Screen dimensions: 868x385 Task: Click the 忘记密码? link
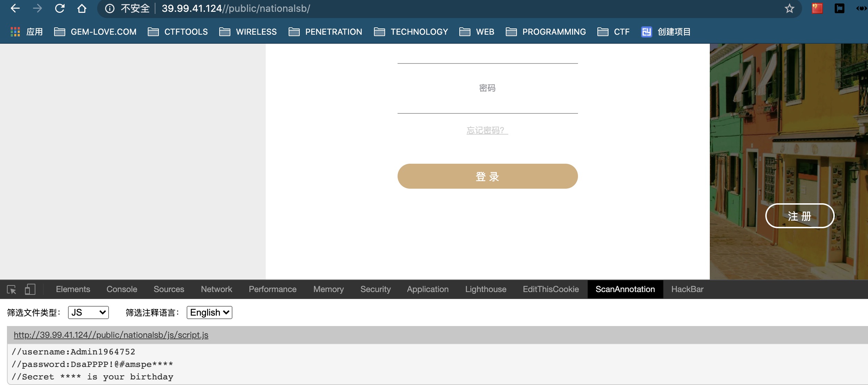coord(487,130)
